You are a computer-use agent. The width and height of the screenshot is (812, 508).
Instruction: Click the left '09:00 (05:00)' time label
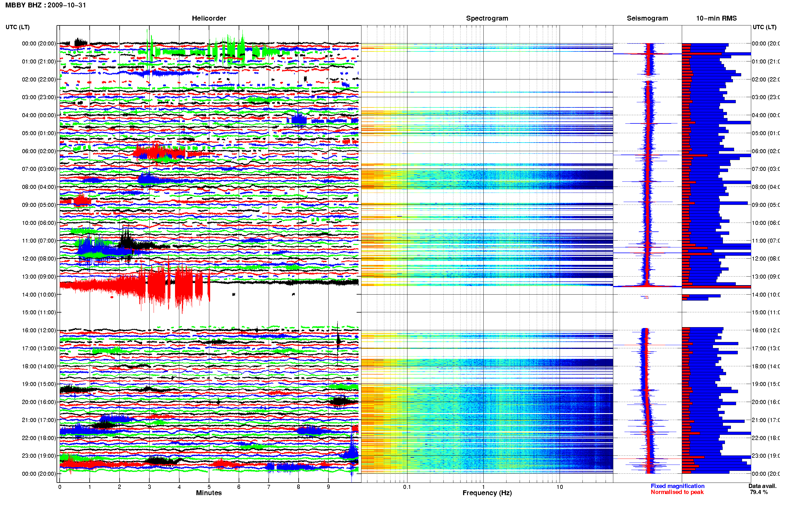pos(39,205)
